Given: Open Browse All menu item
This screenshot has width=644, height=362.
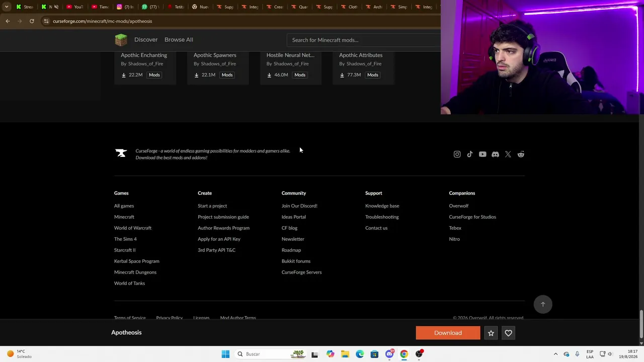Looking at the screenshot, I should pyautogui.click(x=179, y=40).
